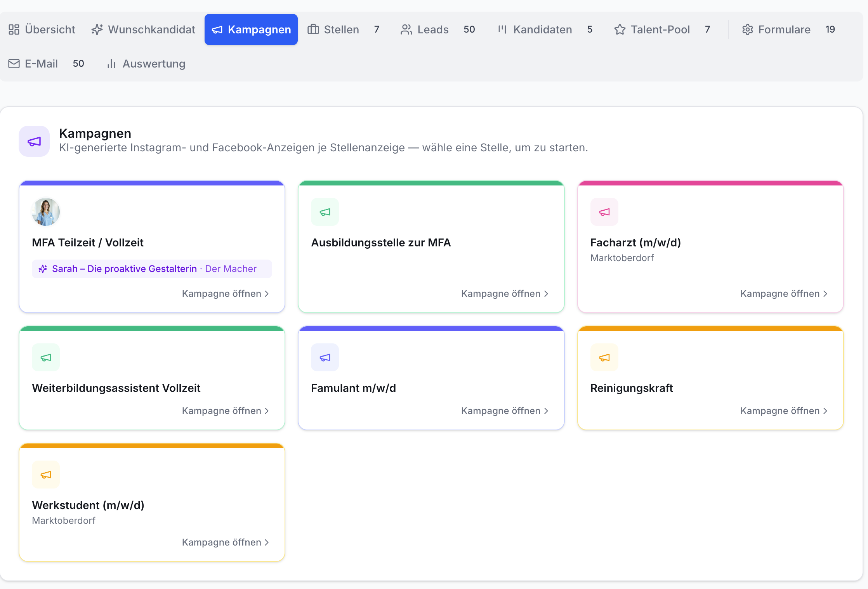Viewport: 868px width, 589px height.
Task: Click the green megaphone on Ausbildungsstelle card
Action: pos(325,212)
